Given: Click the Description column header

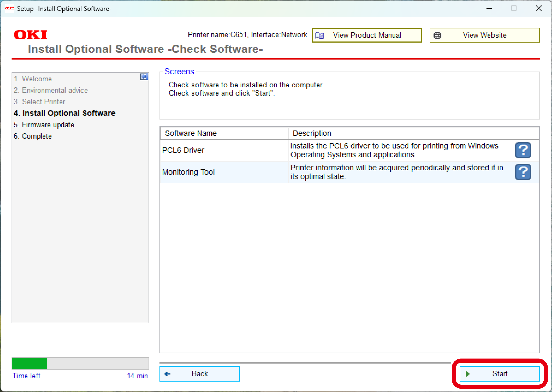Looking at the screenshot, I should (398, 133).
